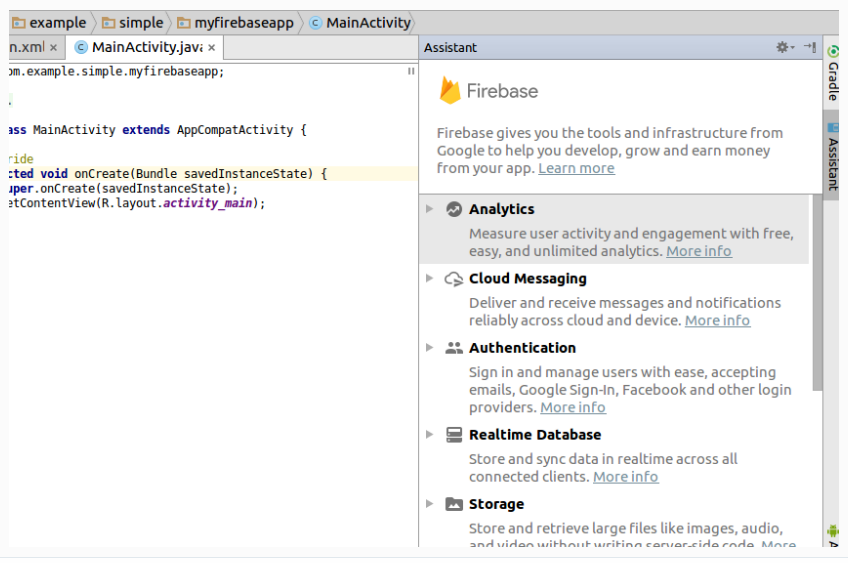Open the Assistant panel gear settings
Image resolution: width=848 pixels, height=563 pixels.
click(783, 47)
